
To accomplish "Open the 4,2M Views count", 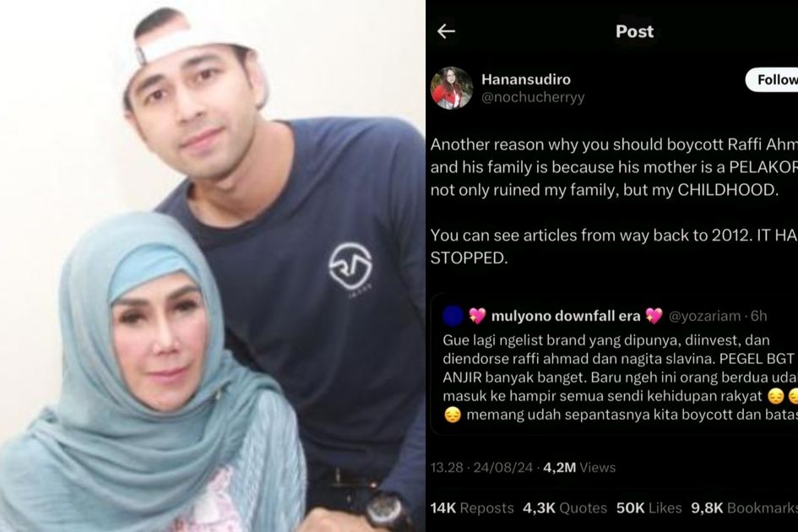I will point(579,467).
